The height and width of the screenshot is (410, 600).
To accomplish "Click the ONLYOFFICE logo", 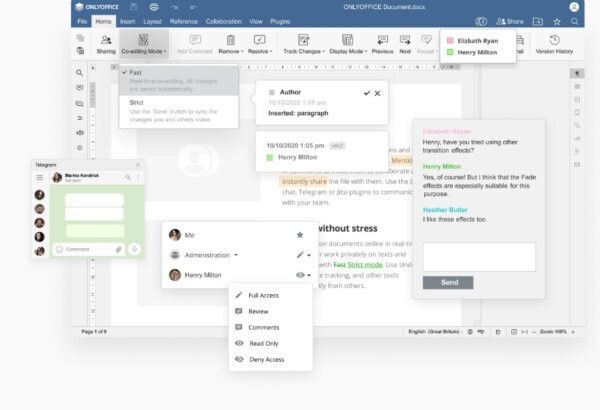I will (97, 7).
